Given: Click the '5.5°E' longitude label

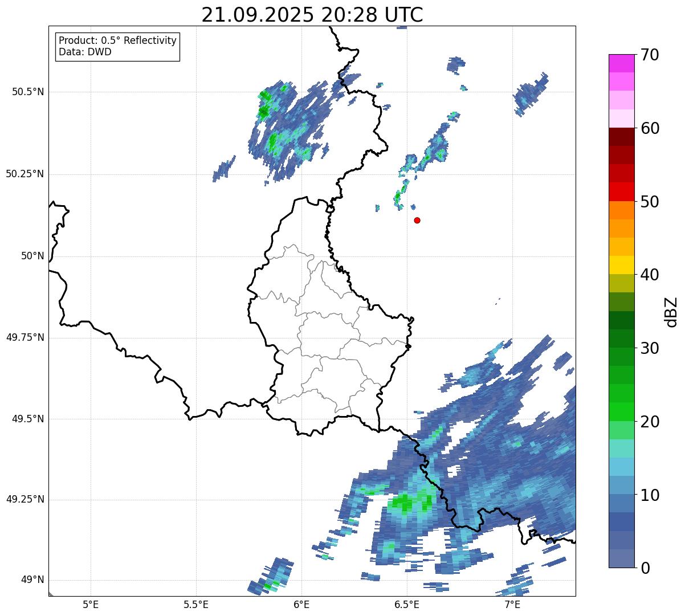Looking at the screenshot, I should (x=196, y=605).
